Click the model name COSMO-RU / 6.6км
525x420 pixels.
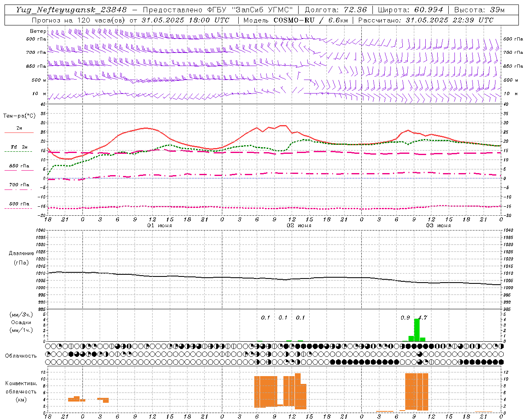click(310, 20)
